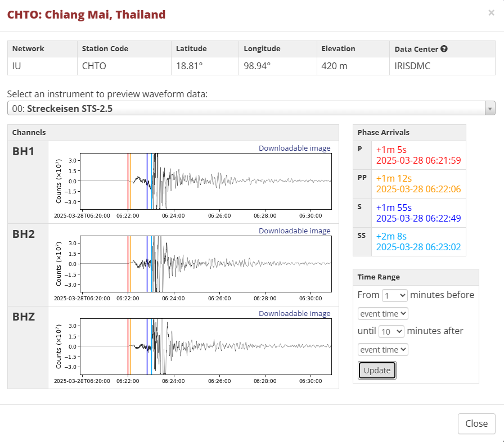The height and width of the screenshot is (442, 504).
Task: Select the SS phase arrival time
Action: coord(418,247)
